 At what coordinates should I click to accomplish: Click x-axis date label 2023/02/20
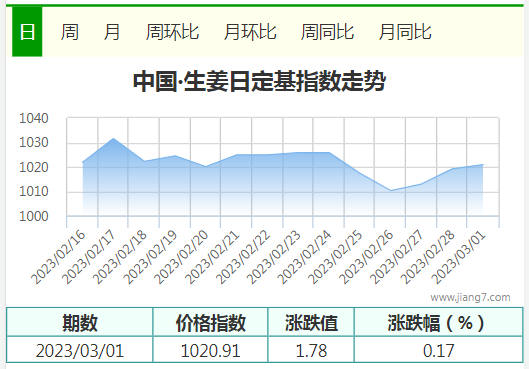pos(181,257)
